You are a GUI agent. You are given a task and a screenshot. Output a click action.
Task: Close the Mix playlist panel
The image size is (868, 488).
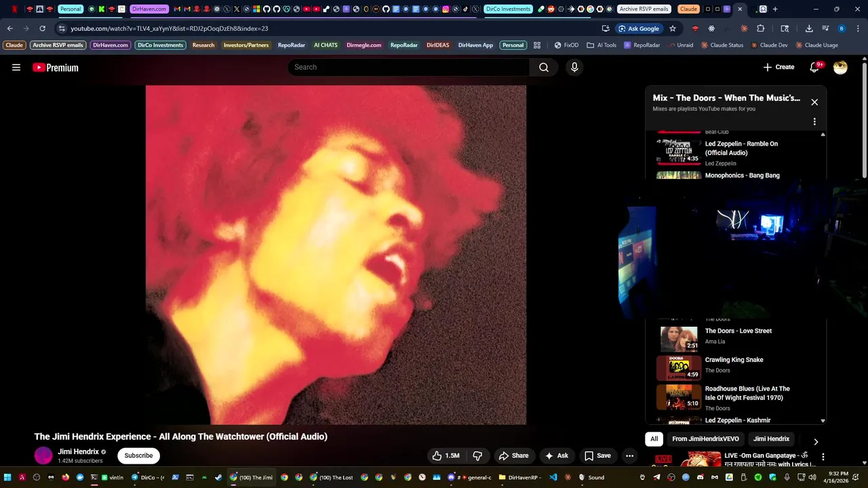[814, 102]
